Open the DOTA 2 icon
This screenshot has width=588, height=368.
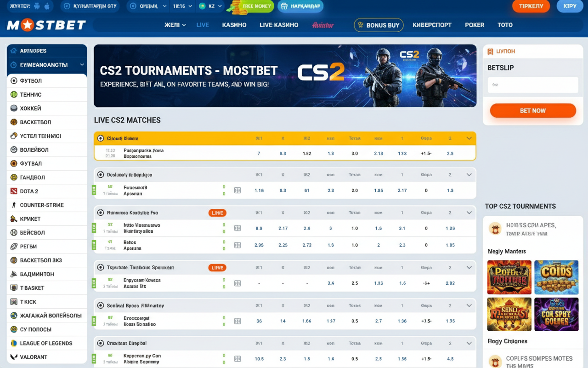[14, 191]
